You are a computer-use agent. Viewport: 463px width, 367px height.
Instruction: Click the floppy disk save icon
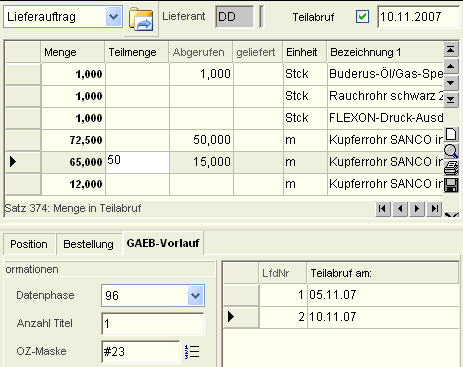451,185
